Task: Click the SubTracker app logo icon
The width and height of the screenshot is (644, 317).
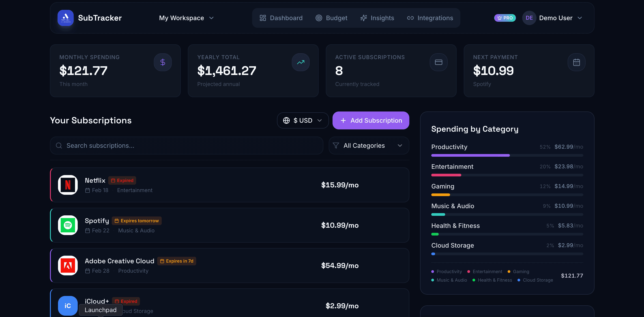Action: click(66, 18)
